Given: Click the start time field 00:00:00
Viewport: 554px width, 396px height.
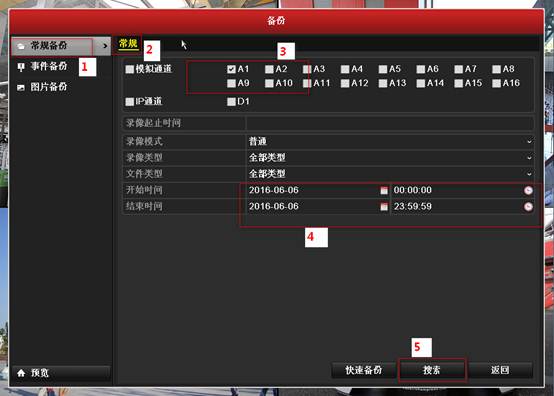Looking at the screenshot, I should pos(462,190).
